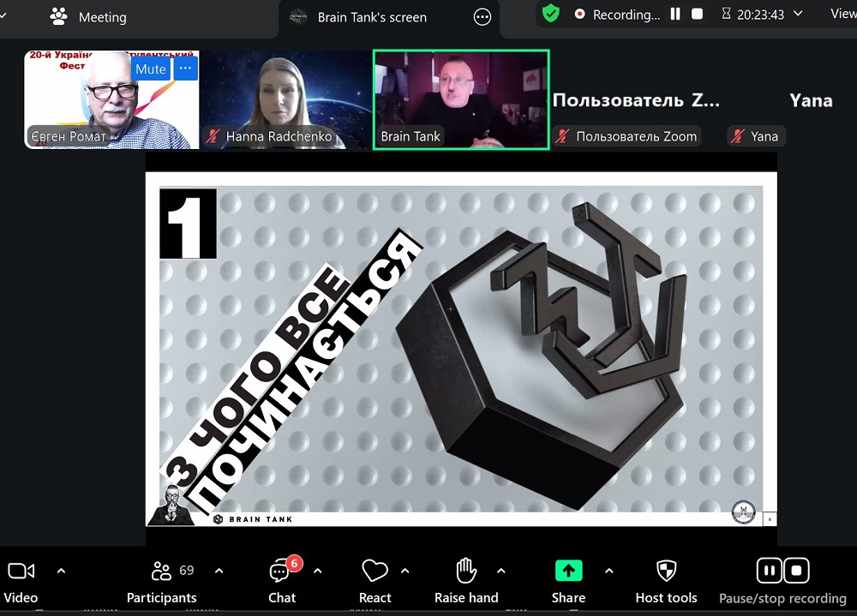Open more options for Brain Tank's screen
857x616 pixels.
(482, 17)
